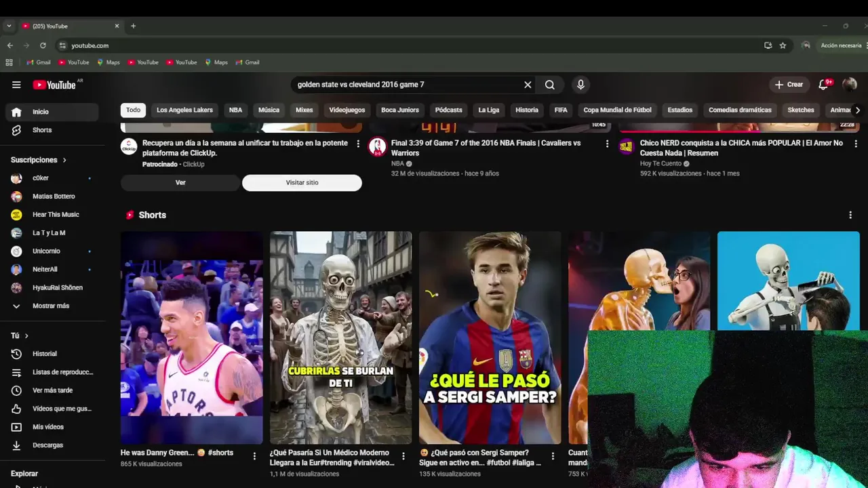Image resolution: width=868 pixels, height=488 pixels.
Task: Select the Estadios filter chip
Action: click(679, 110)
